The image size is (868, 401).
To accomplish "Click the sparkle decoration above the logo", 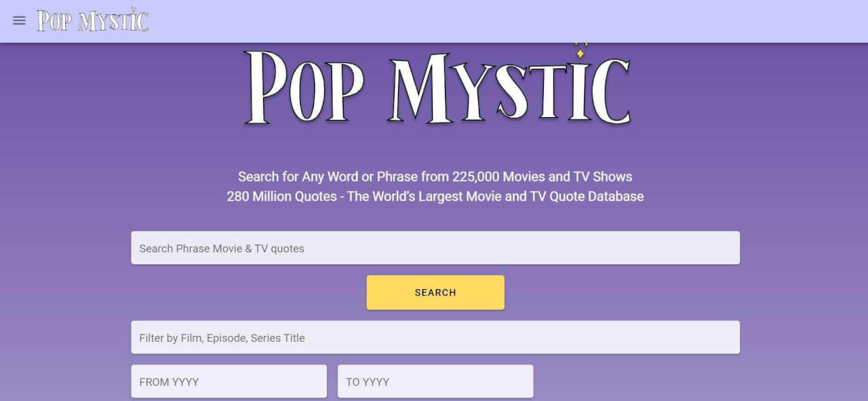I will pyautogui.click(x=580, y=52).
